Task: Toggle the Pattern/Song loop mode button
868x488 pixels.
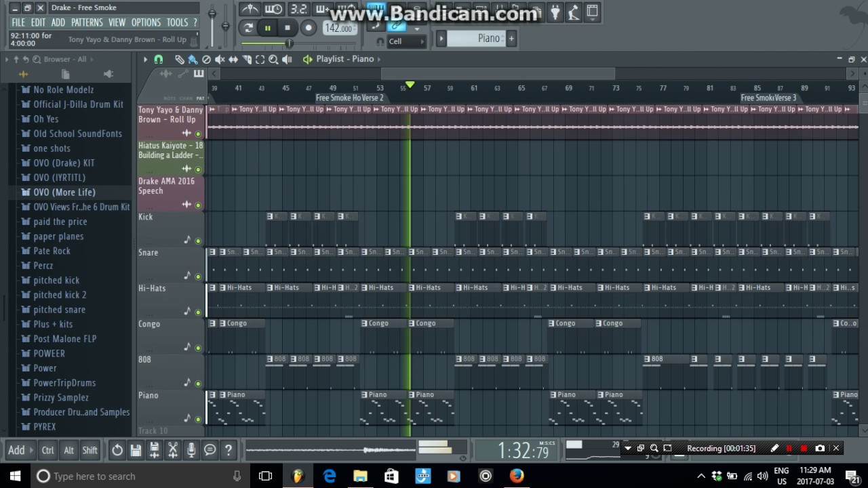Action: click(248, 28)
